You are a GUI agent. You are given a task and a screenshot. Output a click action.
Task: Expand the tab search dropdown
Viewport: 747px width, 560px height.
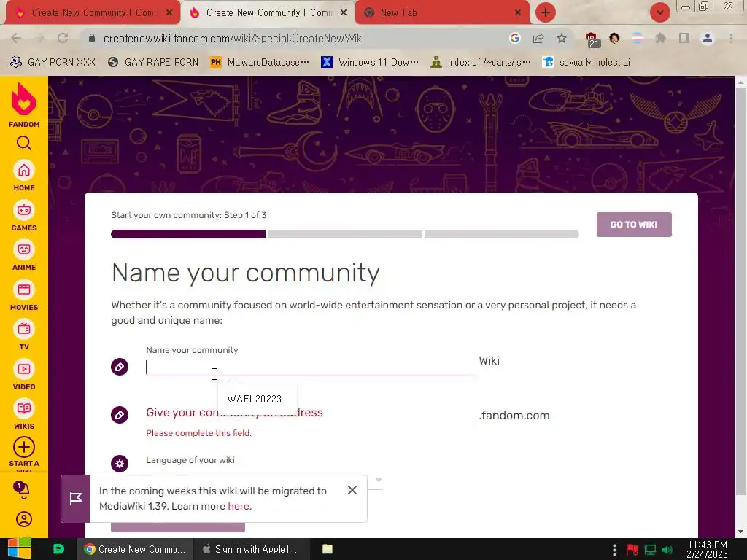tap(659, 12)
